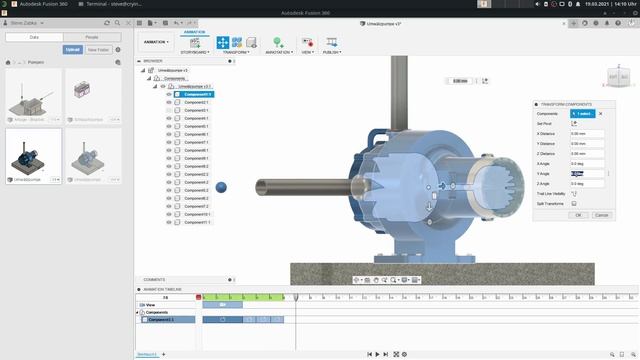Toggle visibility of Component2:1

169,102
